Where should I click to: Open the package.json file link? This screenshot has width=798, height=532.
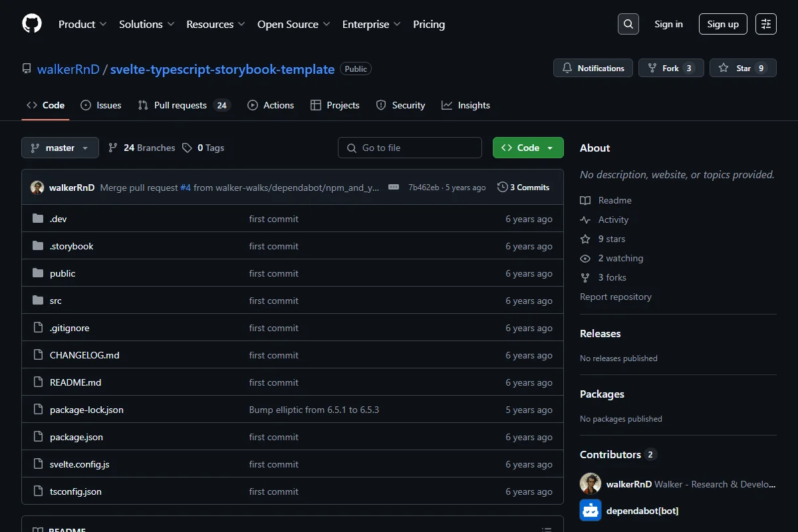76,437
